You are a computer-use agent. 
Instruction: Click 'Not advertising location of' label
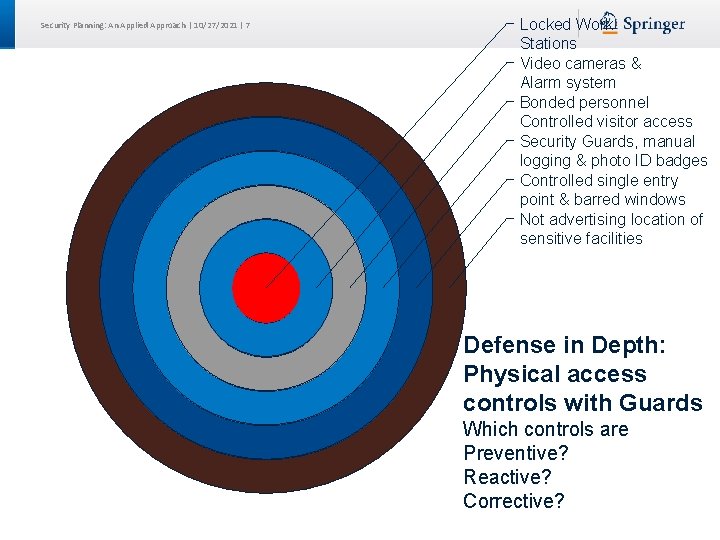(611, 219)
